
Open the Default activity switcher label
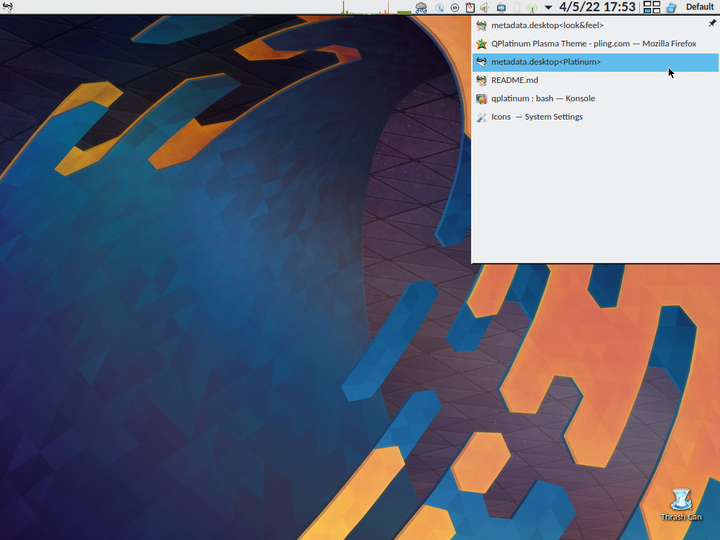click(x=700, y=7)
